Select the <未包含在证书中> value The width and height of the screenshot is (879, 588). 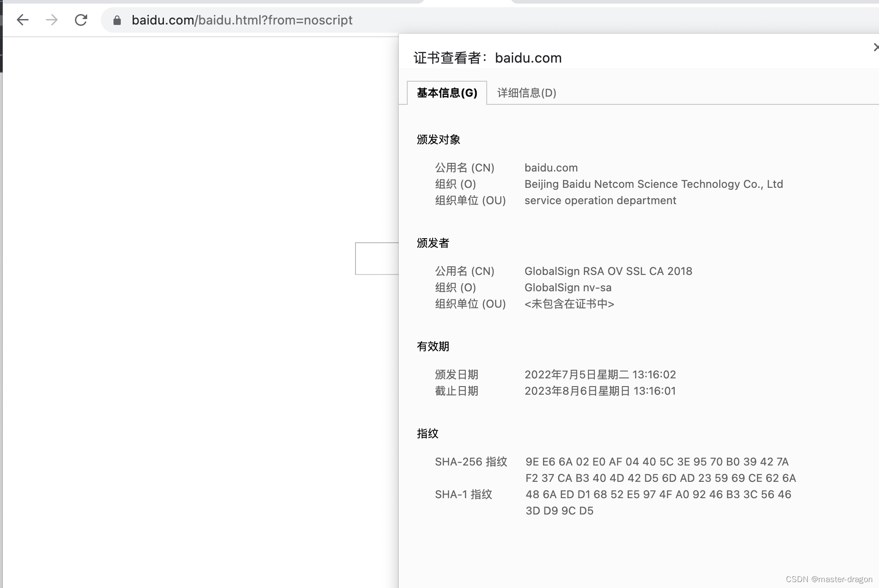tap(569, 304)
